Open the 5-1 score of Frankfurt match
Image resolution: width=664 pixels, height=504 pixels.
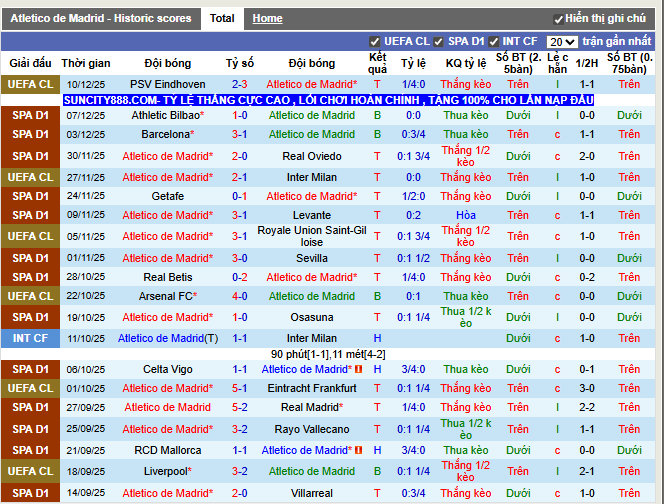(x=240, y=388)
